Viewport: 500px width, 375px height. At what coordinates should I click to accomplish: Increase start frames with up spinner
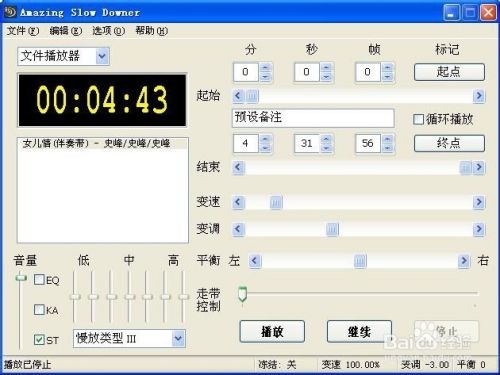pos(387,68)
